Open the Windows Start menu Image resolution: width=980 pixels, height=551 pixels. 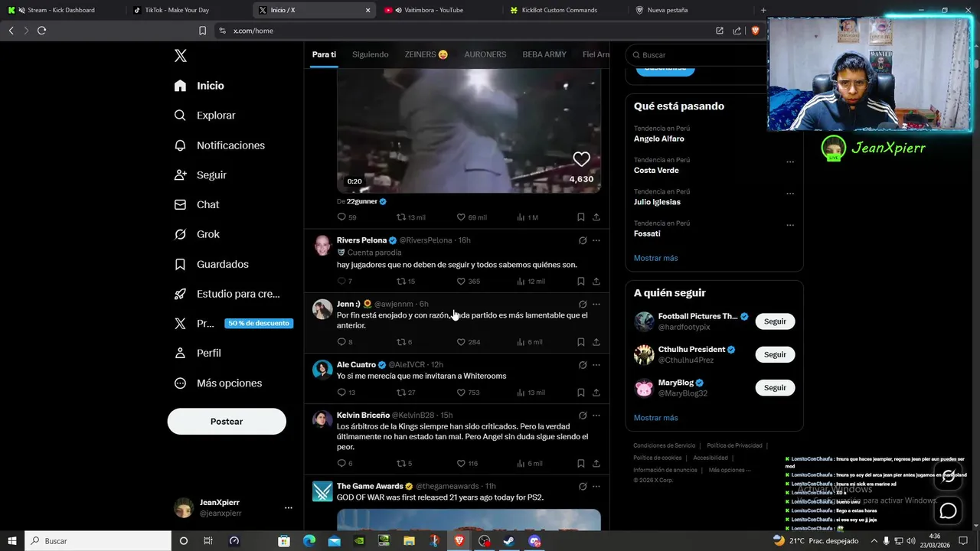(12, 541)
